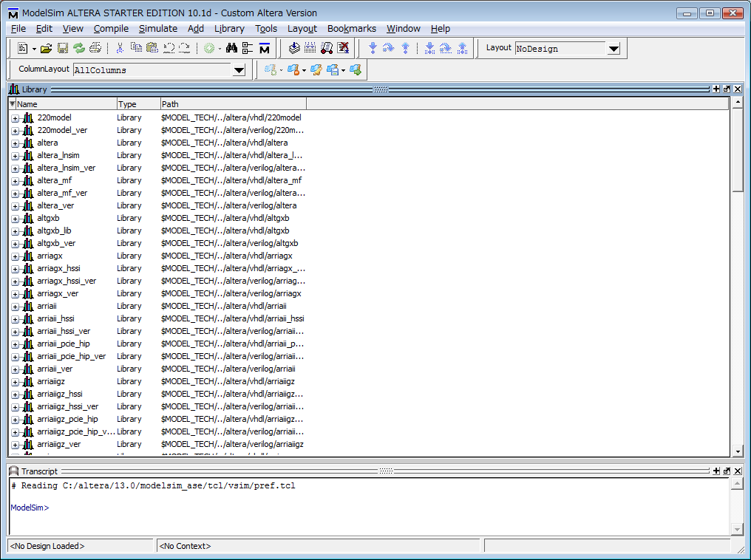Image resolution: width=751 pixels, height=560 pixels.
Task: Click the ModelSim> transcript prompt
Action: [x=30, y=508]
